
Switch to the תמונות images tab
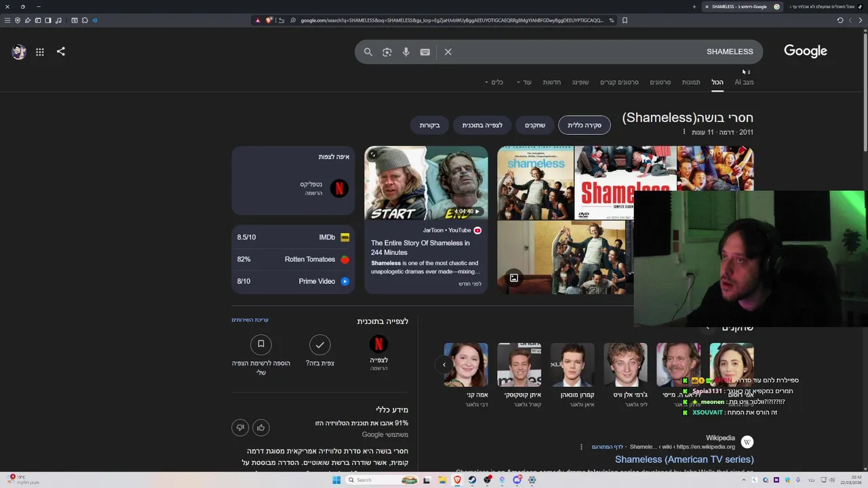(x=691, y=82)
